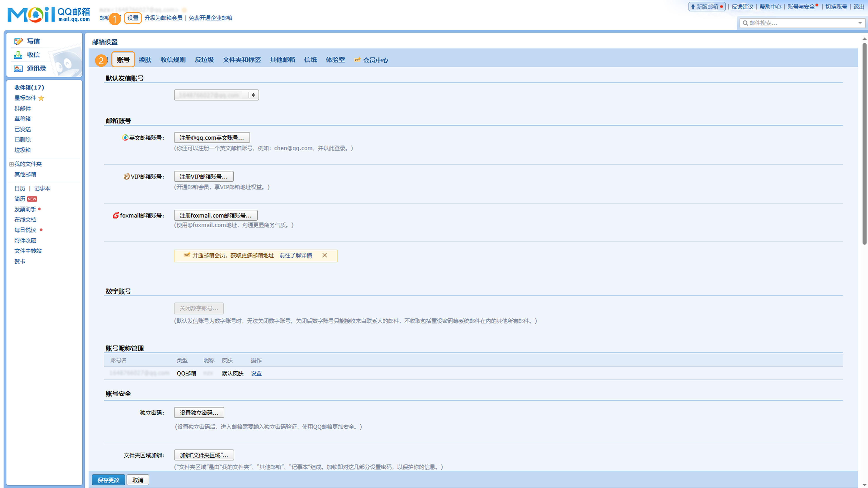Click the compose mail (写信) icon
Viewport: 868px width, 488px height.
tap(18, 41)
